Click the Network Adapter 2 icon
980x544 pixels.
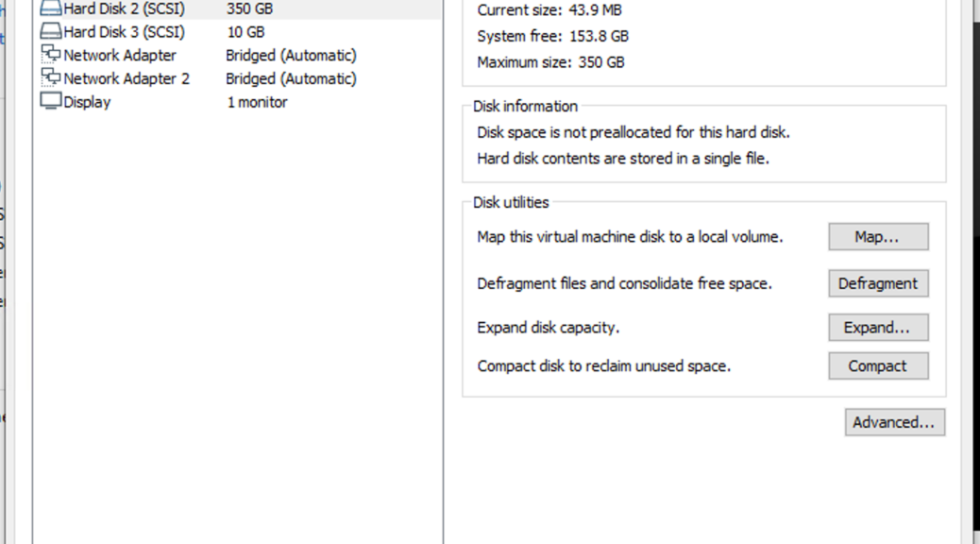(51, 78)
